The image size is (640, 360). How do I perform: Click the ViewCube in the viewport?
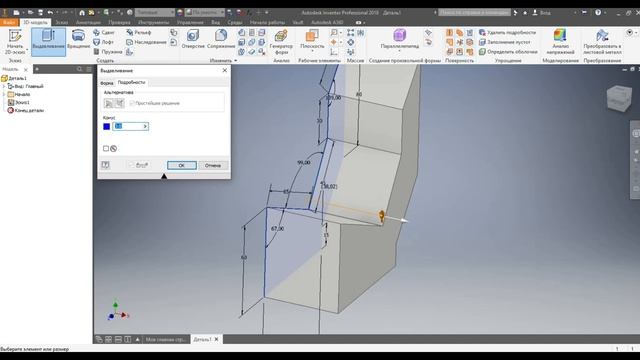tap(619, 98)
